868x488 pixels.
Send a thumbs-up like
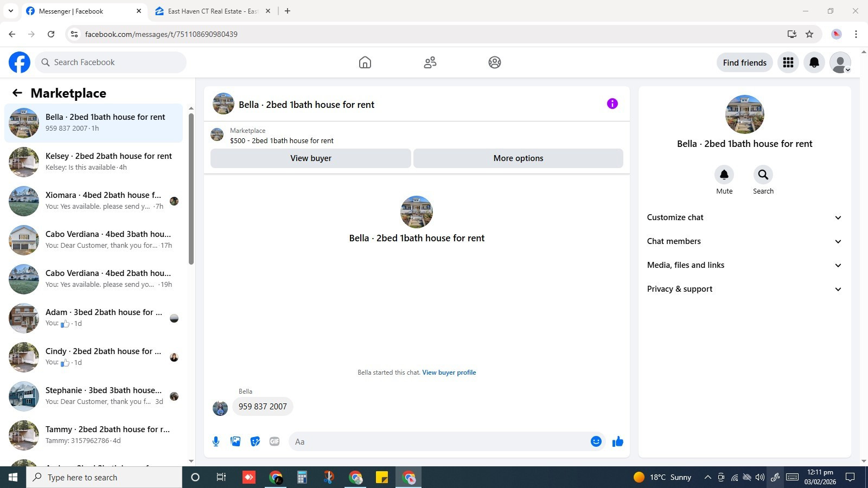tap(618, 441)
